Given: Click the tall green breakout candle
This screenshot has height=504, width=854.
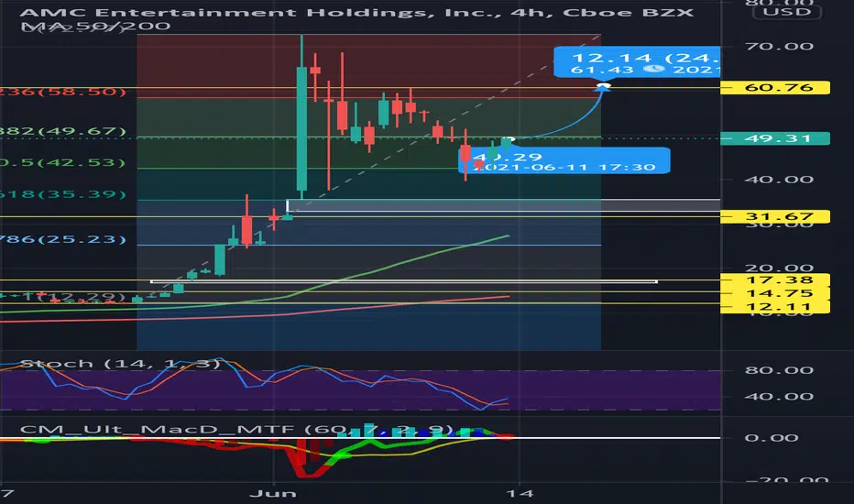Looking at the screenshot, I should tap(301, 128).
